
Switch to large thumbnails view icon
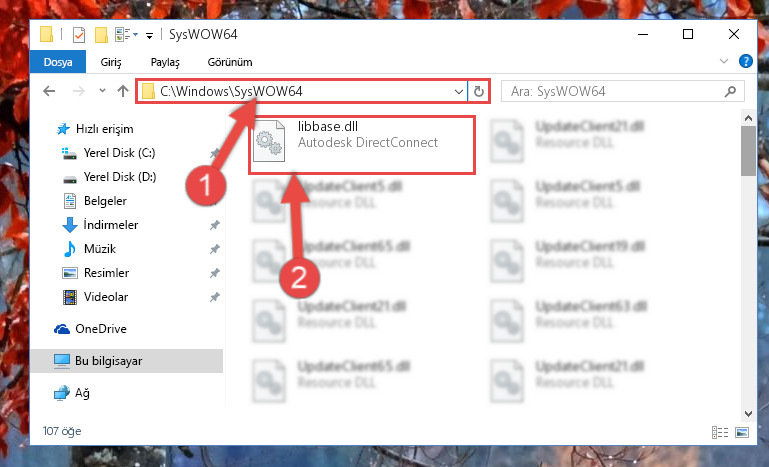coord(742,432)
